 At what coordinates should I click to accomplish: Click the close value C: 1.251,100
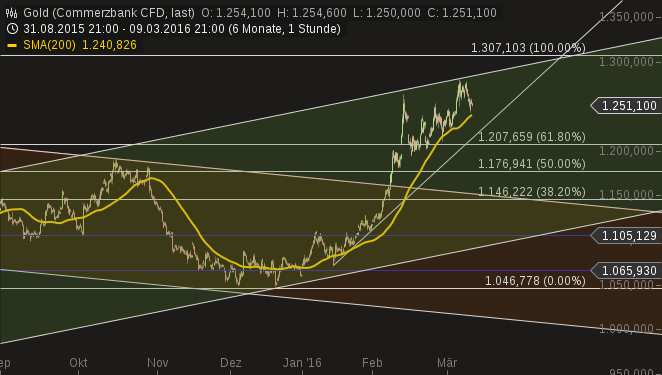[x=462, y=13]
